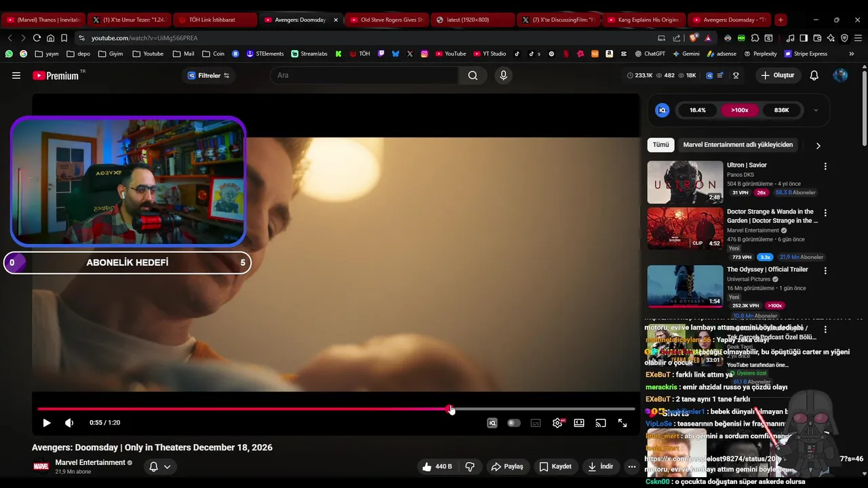Open player settings gear icon

pos(557,423)
